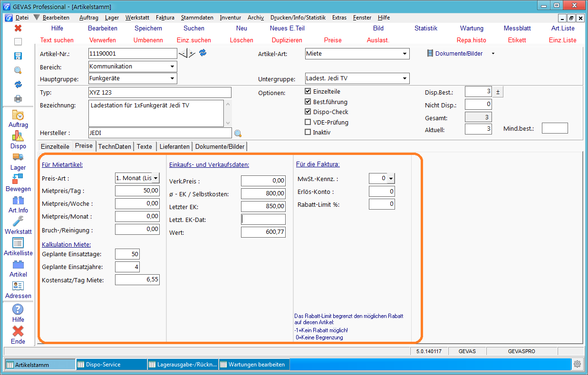Click the red Ende icon
Image resolution: width=588 pixels, height=375 pixels.
click(x=18, y=331)
